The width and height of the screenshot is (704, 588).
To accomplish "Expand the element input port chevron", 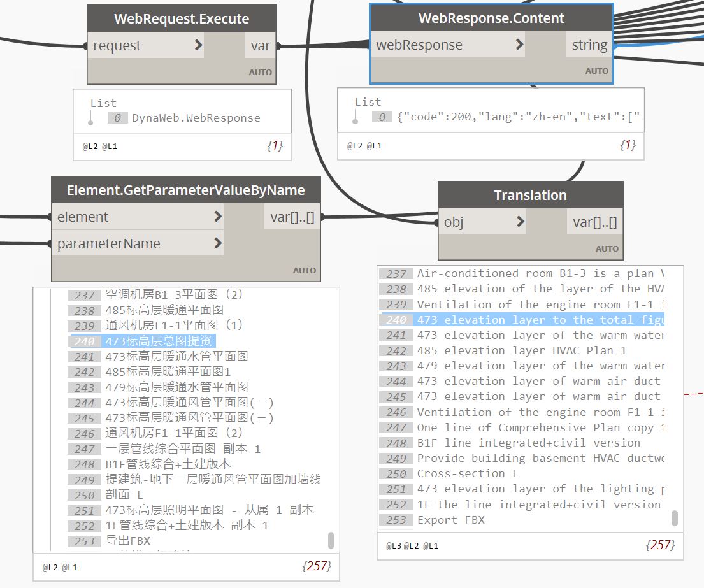I will [218, 217].
